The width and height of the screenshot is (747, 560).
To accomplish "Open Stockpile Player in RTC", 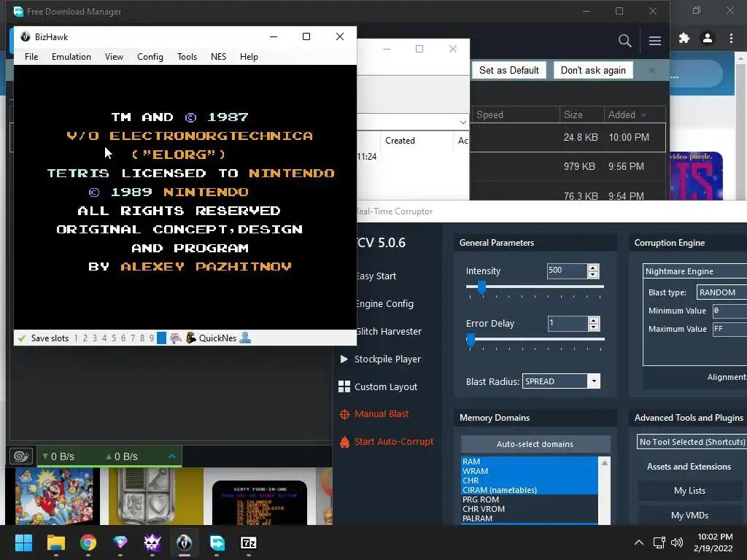I will click(380, 359).
